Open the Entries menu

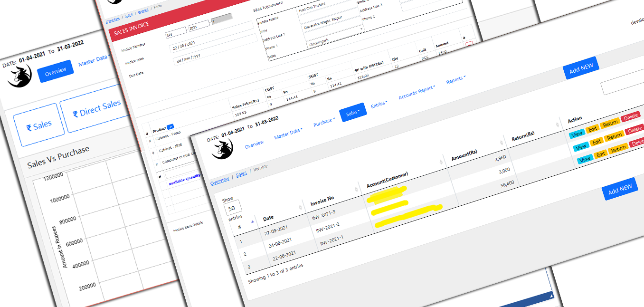click(379, 104)
